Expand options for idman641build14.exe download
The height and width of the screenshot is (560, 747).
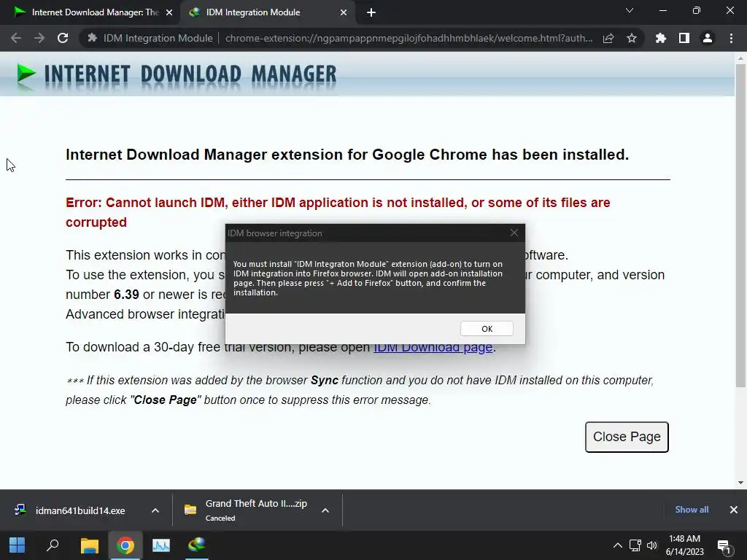point(155,510)
